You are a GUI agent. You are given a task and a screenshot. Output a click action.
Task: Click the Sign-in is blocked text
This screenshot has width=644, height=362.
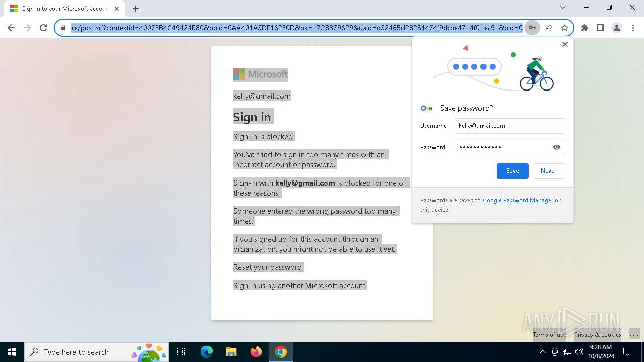point(263,137)
